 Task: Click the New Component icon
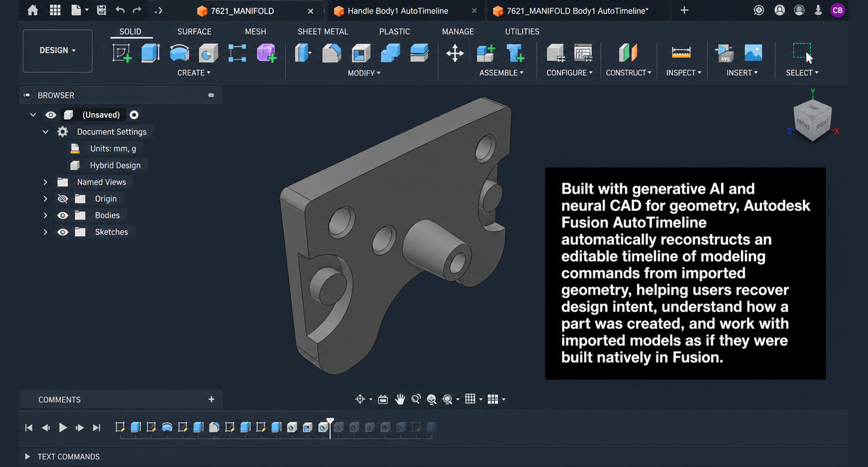(486, 53)
